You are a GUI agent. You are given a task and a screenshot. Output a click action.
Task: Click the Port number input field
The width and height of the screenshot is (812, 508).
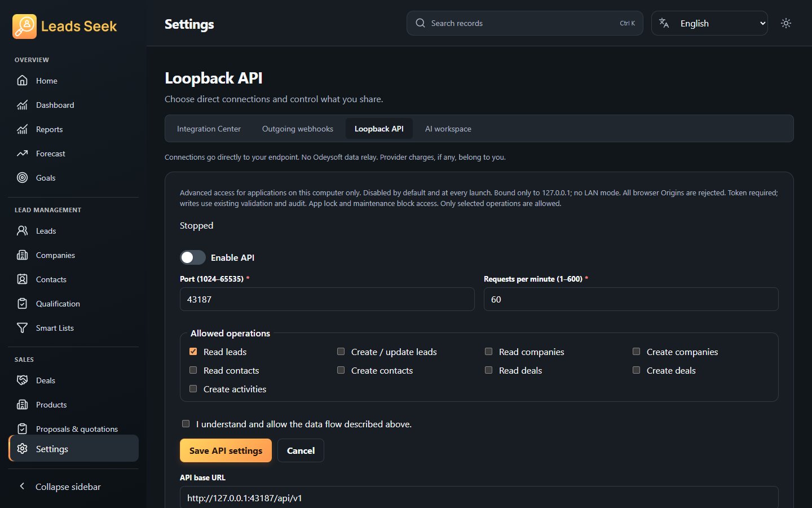327,299
